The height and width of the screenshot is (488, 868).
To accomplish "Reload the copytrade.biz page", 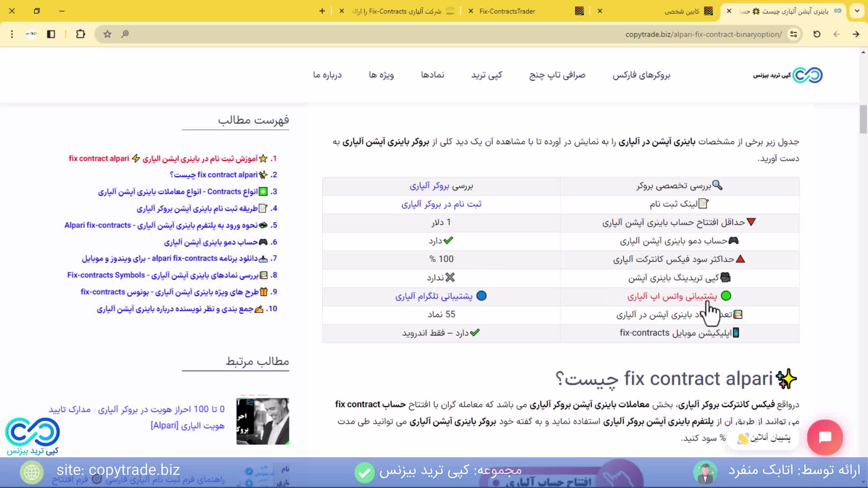I will [816, 34].
